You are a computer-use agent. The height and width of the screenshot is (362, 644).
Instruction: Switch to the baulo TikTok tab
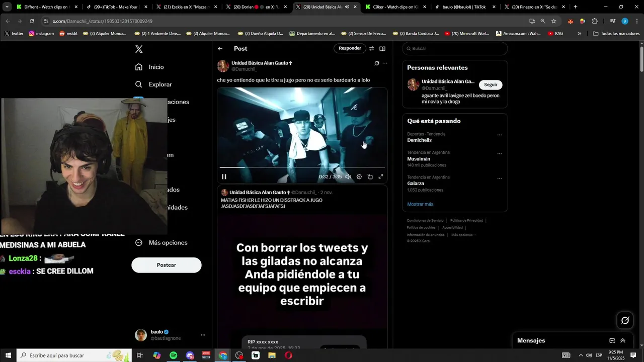click(x=465, y=7)
